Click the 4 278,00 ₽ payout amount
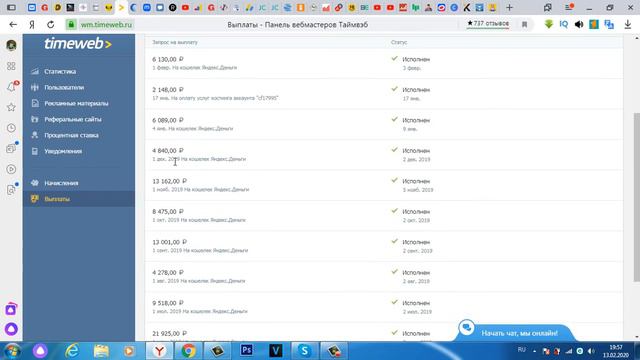This screenshot has height=360, width=640. click(x=168, y=272)
